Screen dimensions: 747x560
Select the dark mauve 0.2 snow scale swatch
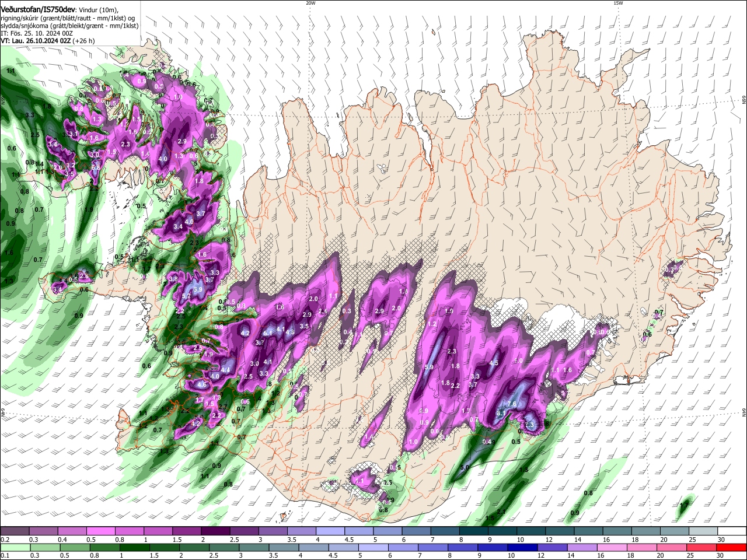click(x=15, y=531)
